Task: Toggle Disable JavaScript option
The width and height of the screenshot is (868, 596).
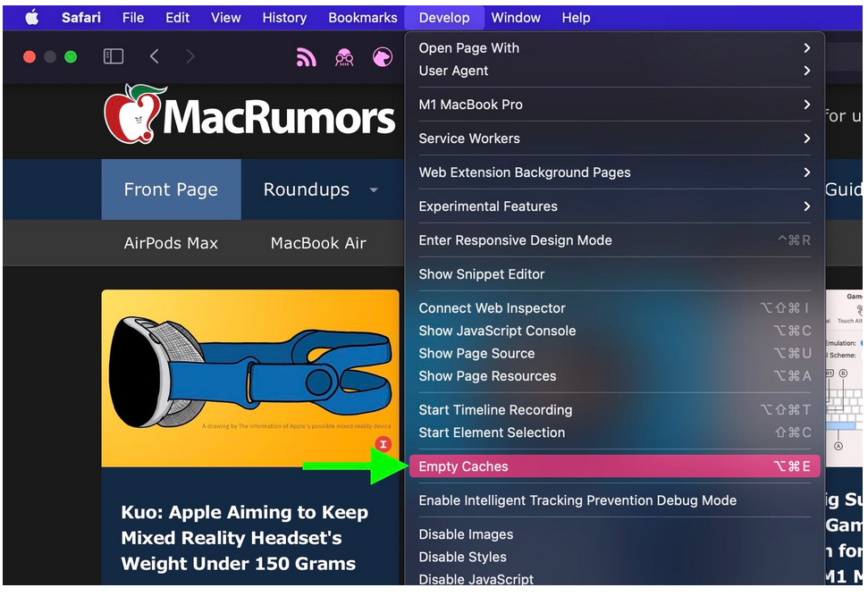Action: tap(614, 579)
